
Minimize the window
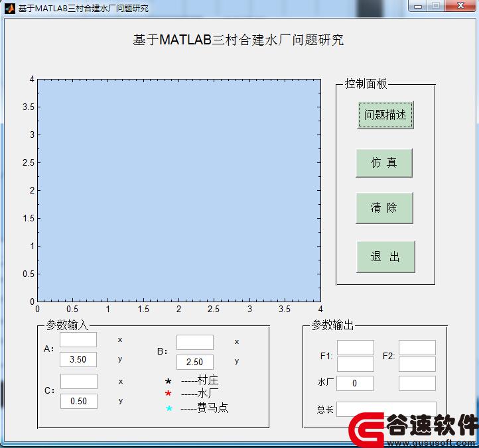tap(418, 6)
